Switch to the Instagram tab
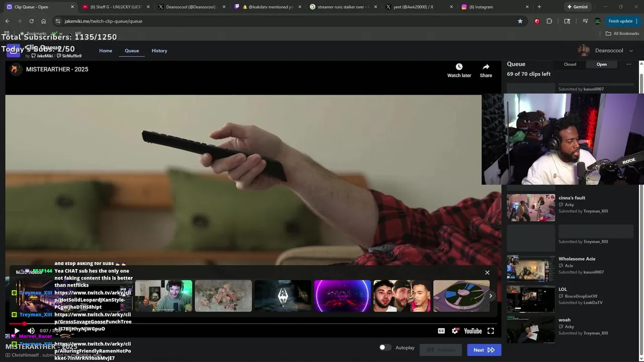 point(495,7)
